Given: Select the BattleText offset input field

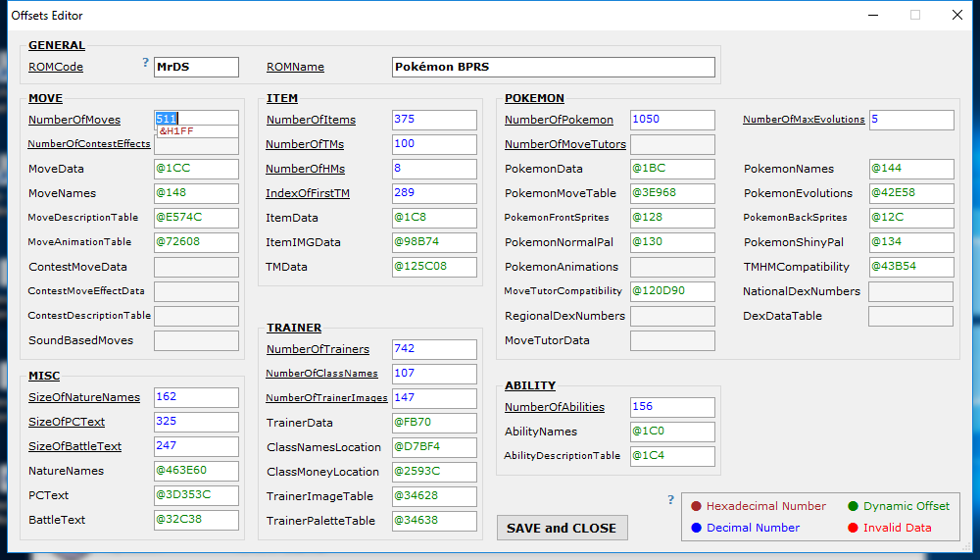Looking at the screenshot, I should click(x=196, y=520).
